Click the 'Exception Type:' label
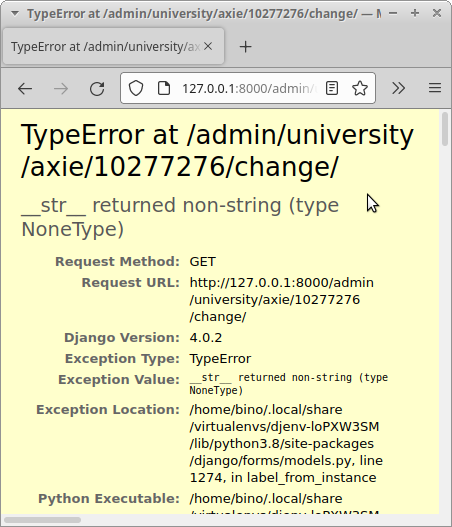This screenshot has height=527, width=452. 122,359
